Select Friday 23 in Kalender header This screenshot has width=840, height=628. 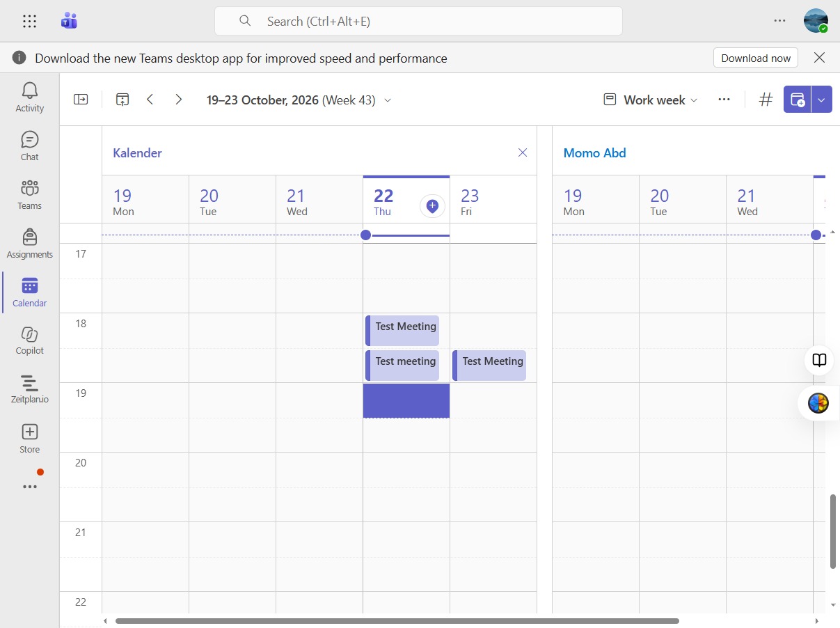[493, 200]
